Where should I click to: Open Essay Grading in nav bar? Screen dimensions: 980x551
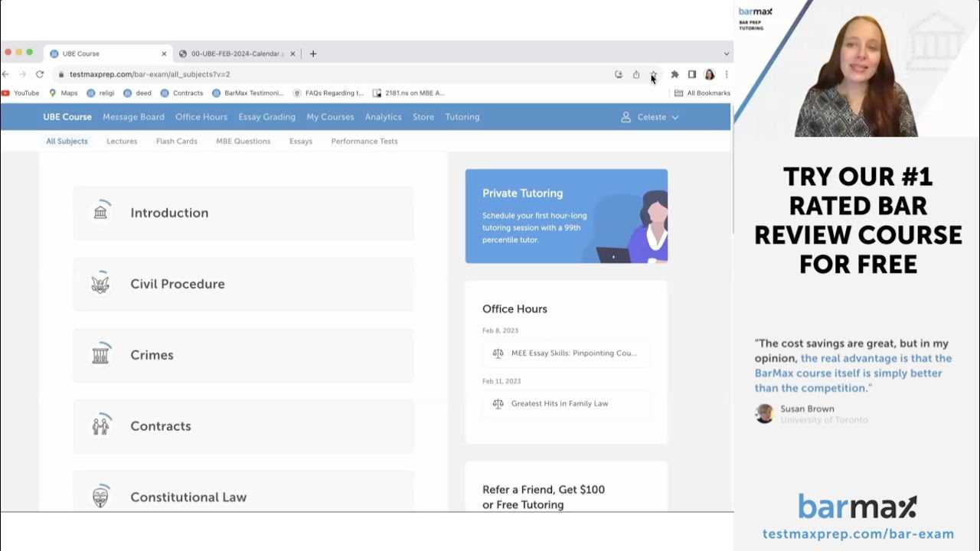[267, 117]
